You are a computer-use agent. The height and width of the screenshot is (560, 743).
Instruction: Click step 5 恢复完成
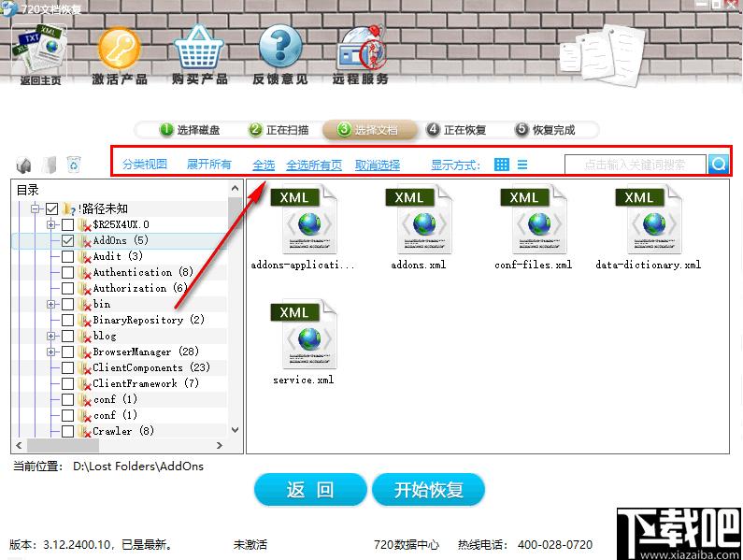(x=545, y=129)
